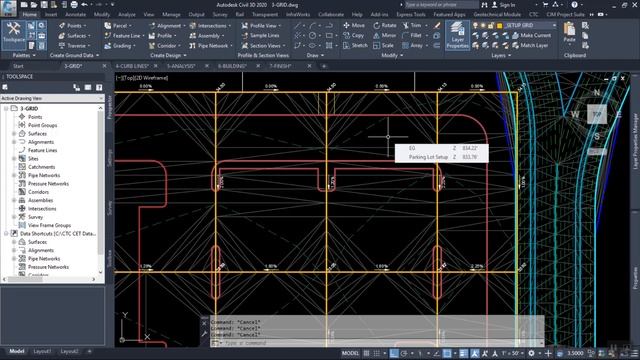Screen dimensions: 640x360
Task: Open Layer Properties manager
Action: [457, 35]
